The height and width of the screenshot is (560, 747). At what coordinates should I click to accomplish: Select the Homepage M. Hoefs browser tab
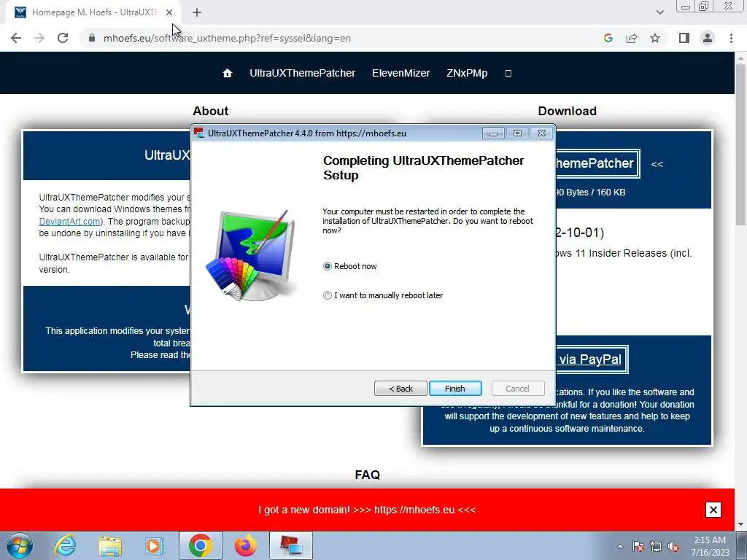[93, 12]
